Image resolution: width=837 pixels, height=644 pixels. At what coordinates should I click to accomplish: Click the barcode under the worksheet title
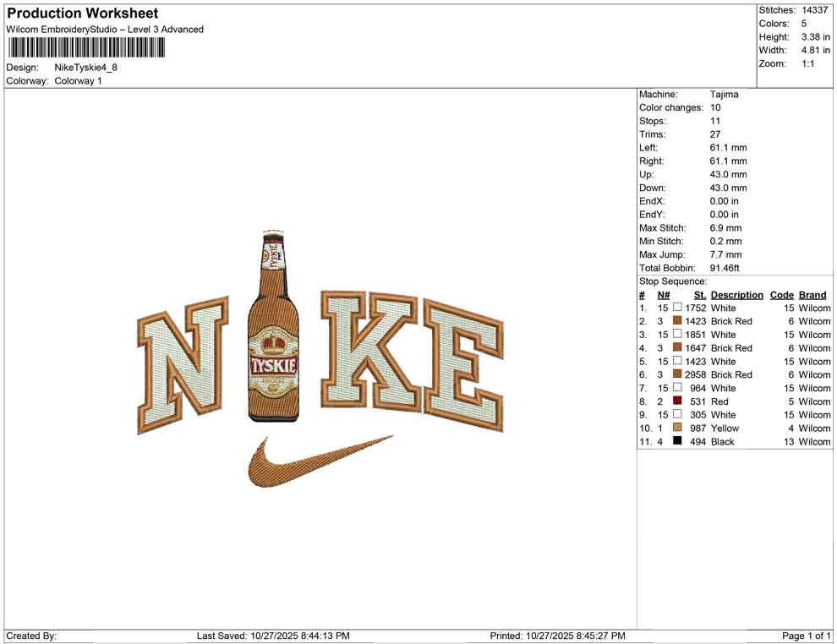85,48
